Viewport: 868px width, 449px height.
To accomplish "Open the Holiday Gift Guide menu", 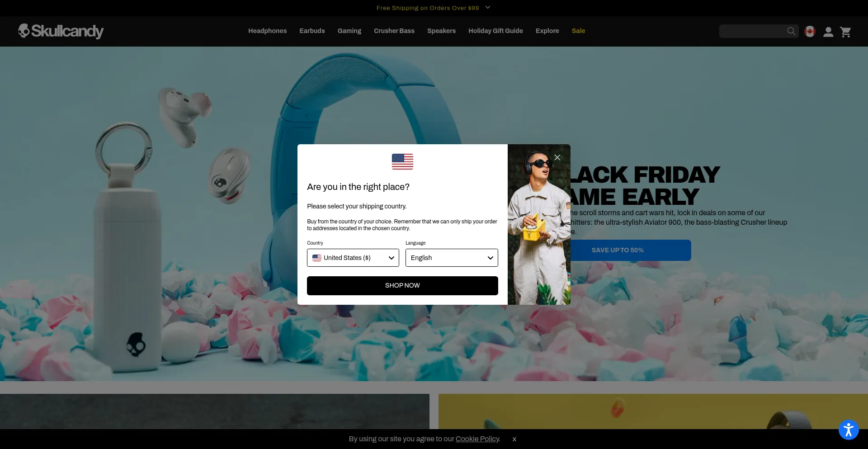I will click(495, 31).
